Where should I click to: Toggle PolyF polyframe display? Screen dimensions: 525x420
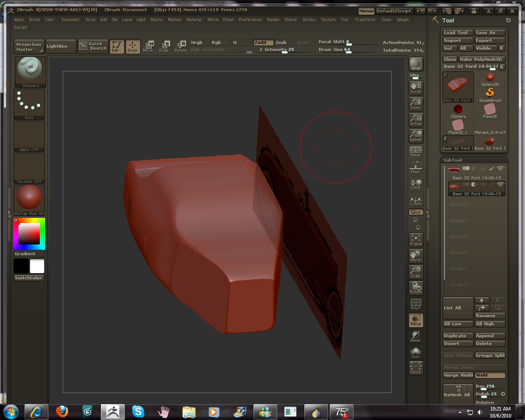416,304
